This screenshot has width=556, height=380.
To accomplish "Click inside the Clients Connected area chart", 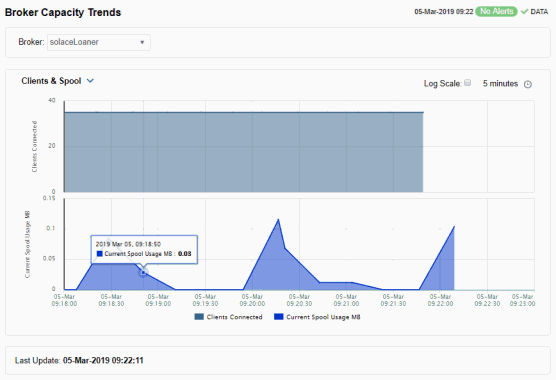I will point(243,152).
